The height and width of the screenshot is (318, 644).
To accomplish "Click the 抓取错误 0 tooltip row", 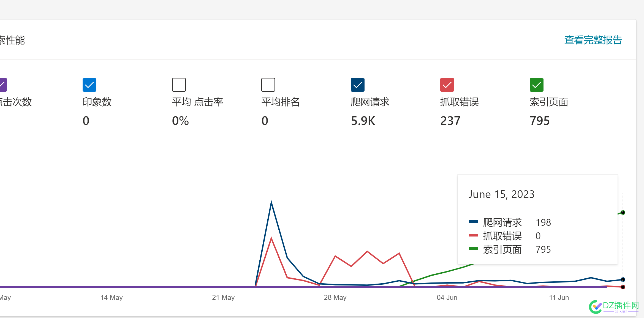I will click(505, 236).
